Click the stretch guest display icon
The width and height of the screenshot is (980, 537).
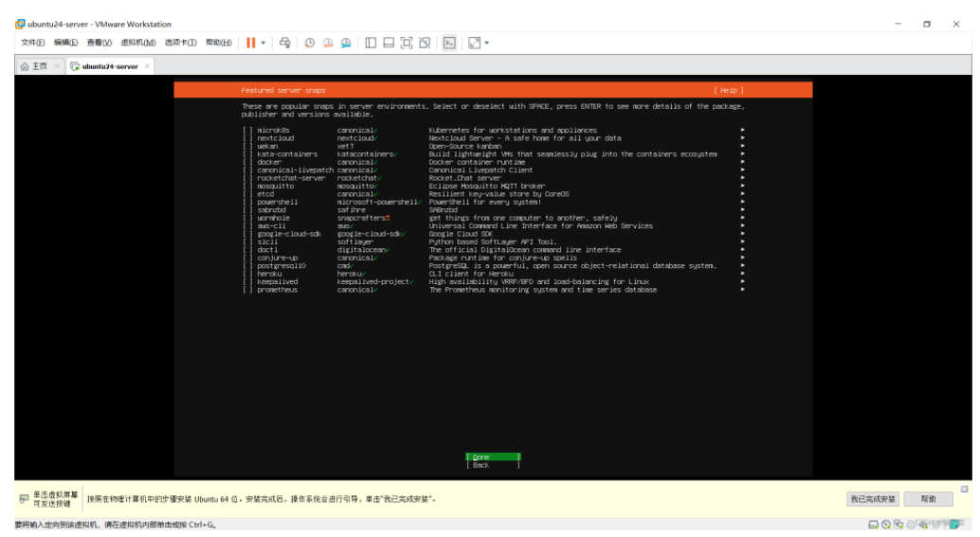click(x=475, y=43)
